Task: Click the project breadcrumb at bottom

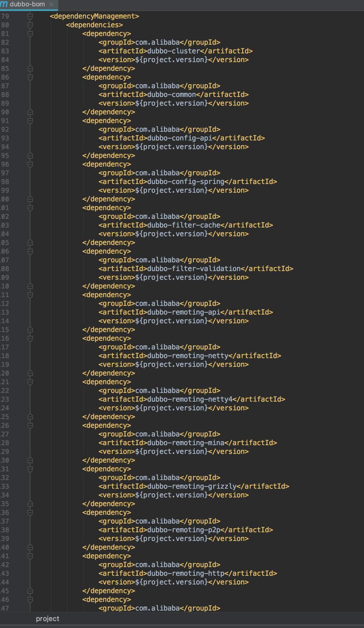Action: click(x=48, y=618)
